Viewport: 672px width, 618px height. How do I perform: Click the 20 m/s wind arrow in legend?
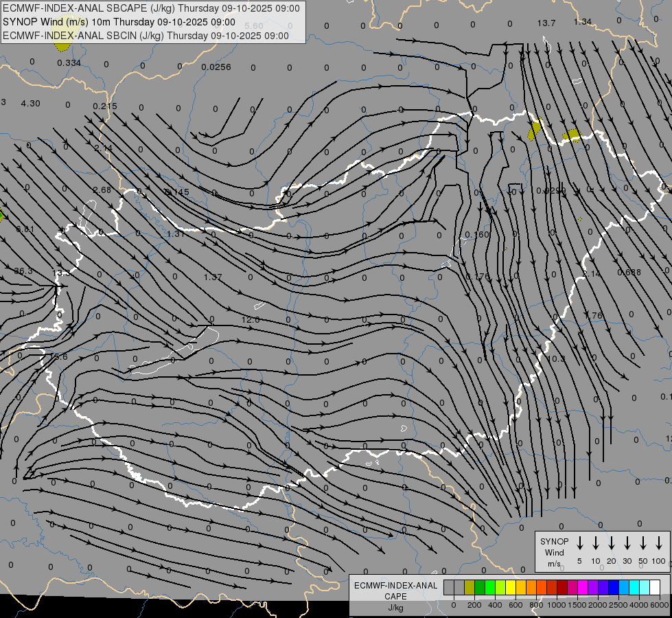tap(612, 543)
